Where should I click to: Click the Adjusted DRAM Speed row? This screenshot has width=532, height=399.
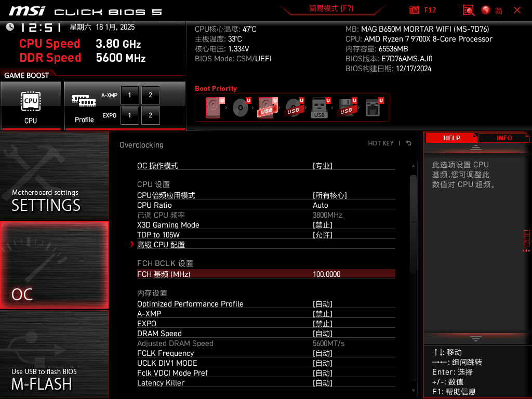266,343
